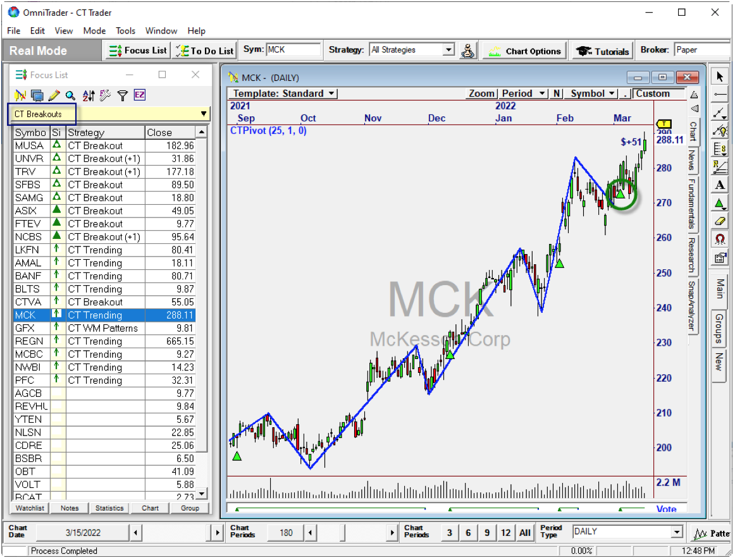
Task: Click the up triangle icon above chart tabs
Action: point(694,95)
